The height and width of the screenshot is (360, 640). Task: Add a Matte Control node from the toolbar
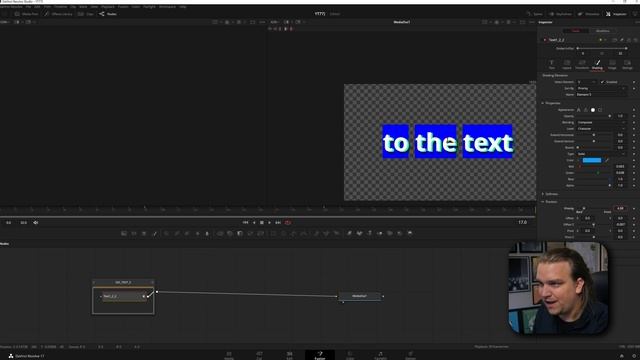pos(240,233)
